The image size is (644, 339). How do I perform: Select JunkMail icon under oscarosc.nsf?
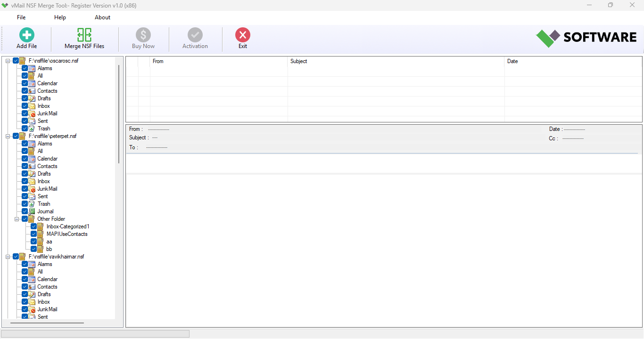[x=32, y=113]
